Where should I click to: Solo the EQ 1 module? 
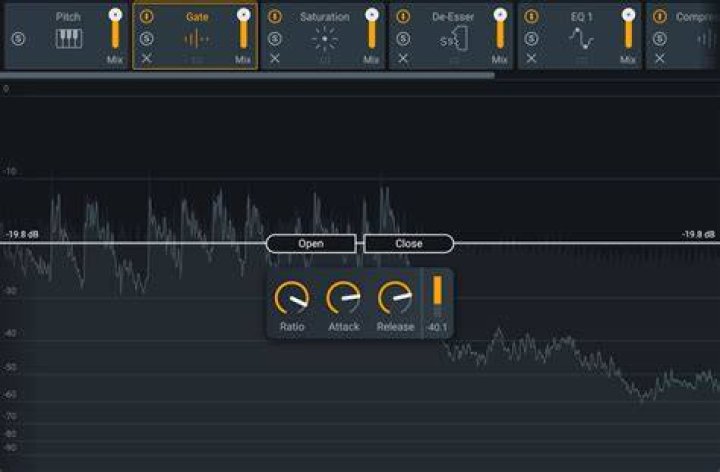[x=531, y=39]
